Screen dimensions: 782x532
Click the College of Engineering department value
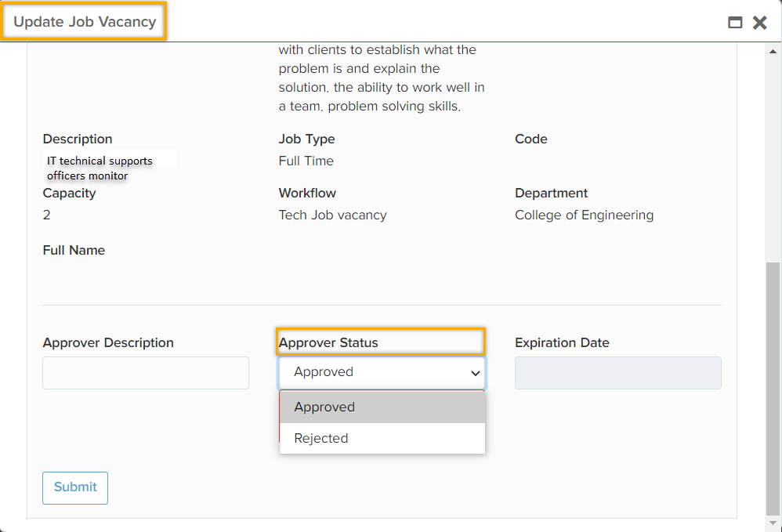click(x=584, y=215)
